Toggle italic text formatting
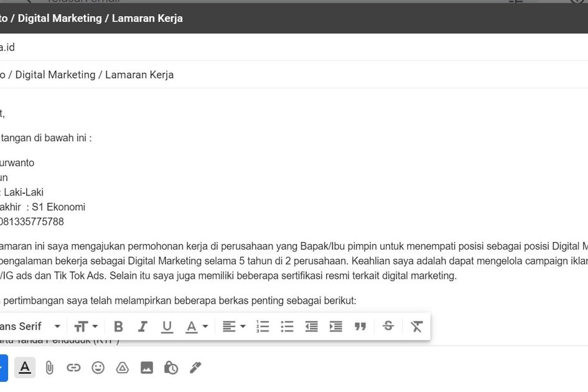This screenshot has height=392, width=588. click(142, 327)
